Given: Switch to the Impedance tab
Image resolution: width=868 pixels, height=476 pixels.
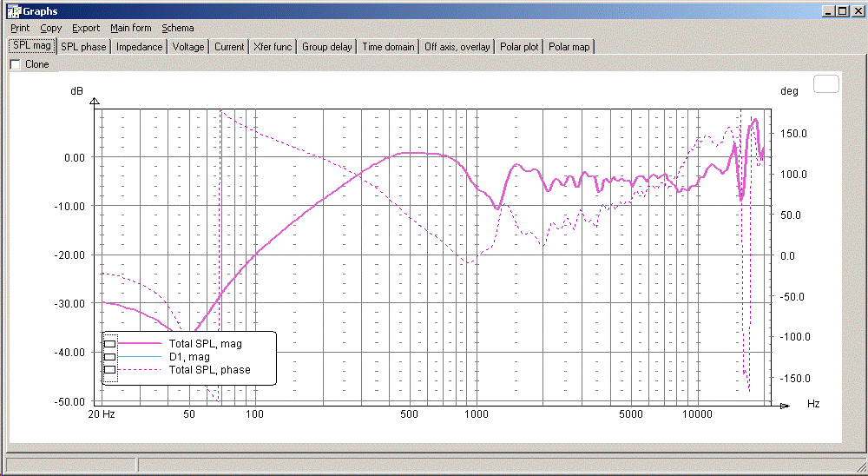Looking at the screenshot, I should click(x=139, y=47).
